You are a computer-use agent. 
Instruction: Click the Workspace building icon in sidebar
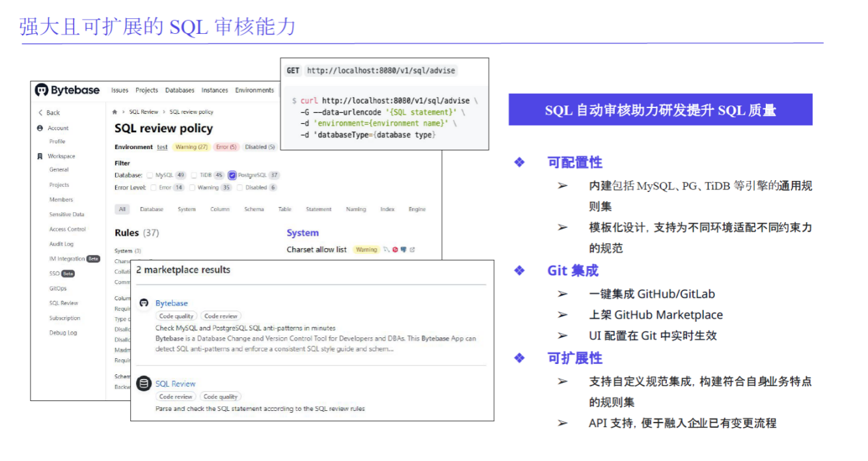[x=40, y=156]
